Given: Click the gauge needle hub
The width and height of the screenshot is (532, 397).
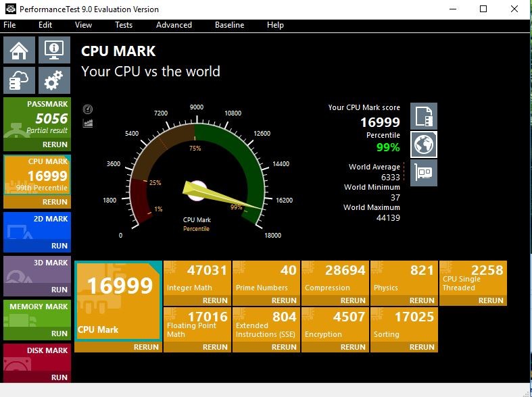Looking at the screenshot, I should (x=197, y=190).
